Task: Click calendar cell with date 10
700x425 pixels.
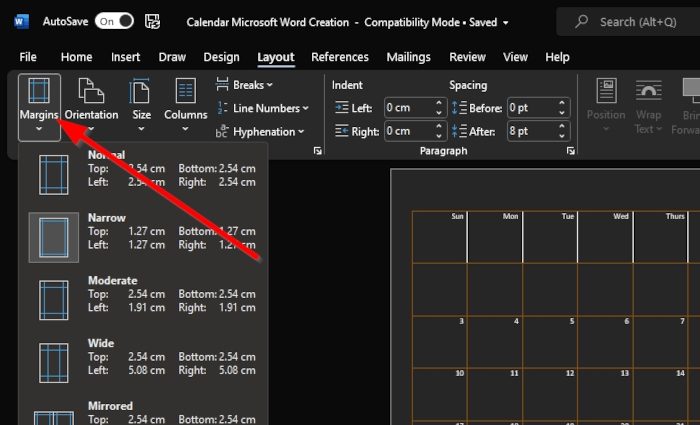Action: click(439, 394)
